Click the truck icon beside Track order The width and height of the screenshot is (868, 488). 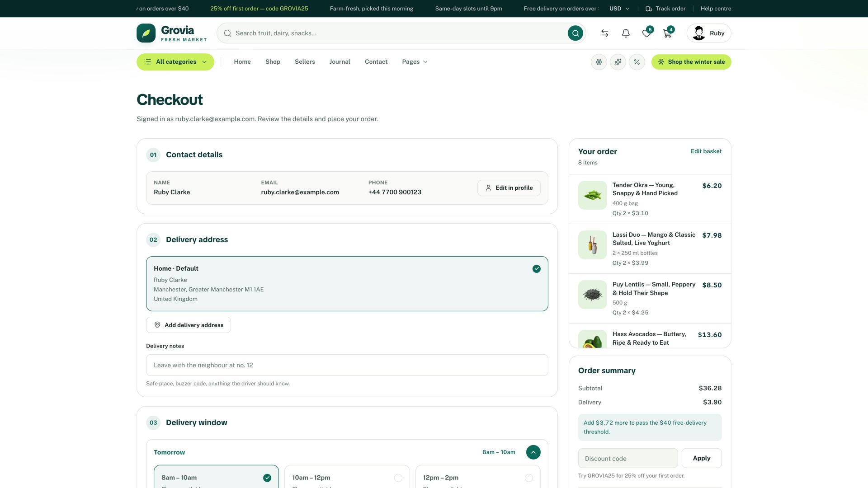click(649, 9)
